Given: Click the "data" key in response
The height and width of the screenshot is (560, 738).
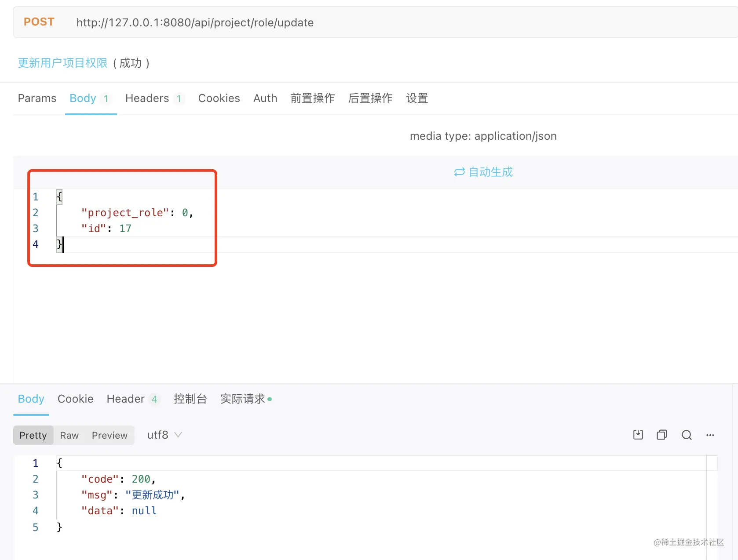Looking at the screenshot, I should click(100, 511).
